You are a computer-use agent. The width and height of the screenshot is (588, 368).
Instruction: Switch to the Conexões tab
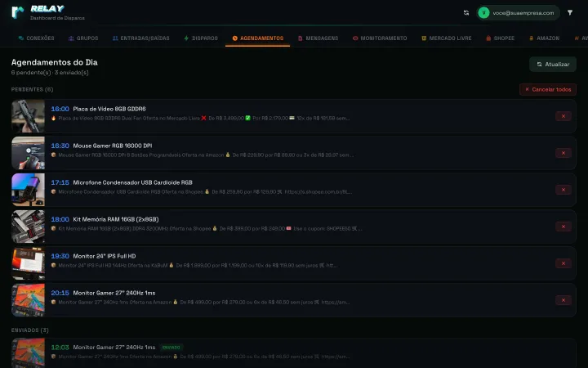[37, 38]
